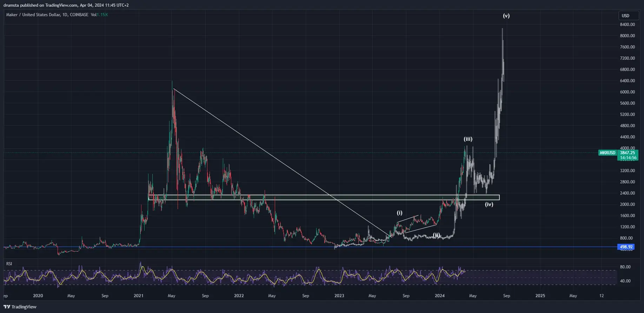
Task: Click the MKRUSD symbol price tag
Action: [608, 153]
